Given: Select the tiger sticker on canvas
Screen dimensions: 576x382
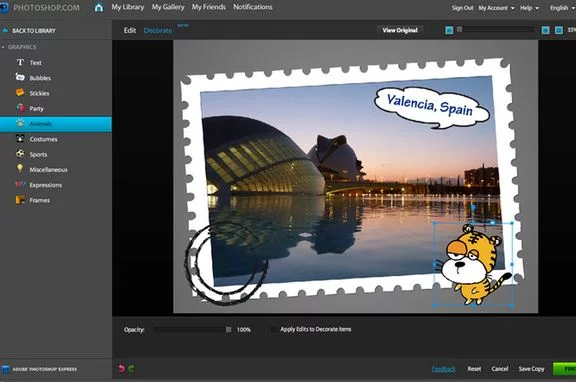Looking at the screenshot, I should [x=472, y=264].
